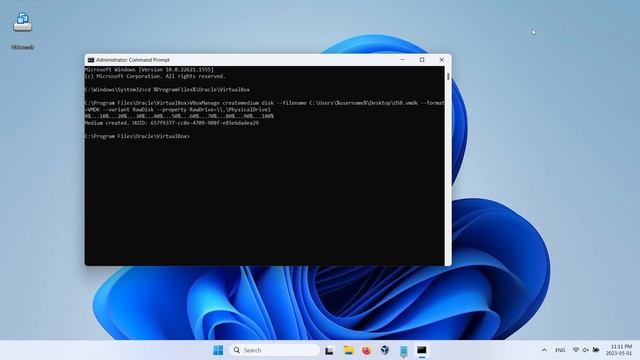
Task: Click the last prompt line 'C:\Program Files\Oracle\VirtualBox>'
Action: click(x=137, y=136)
